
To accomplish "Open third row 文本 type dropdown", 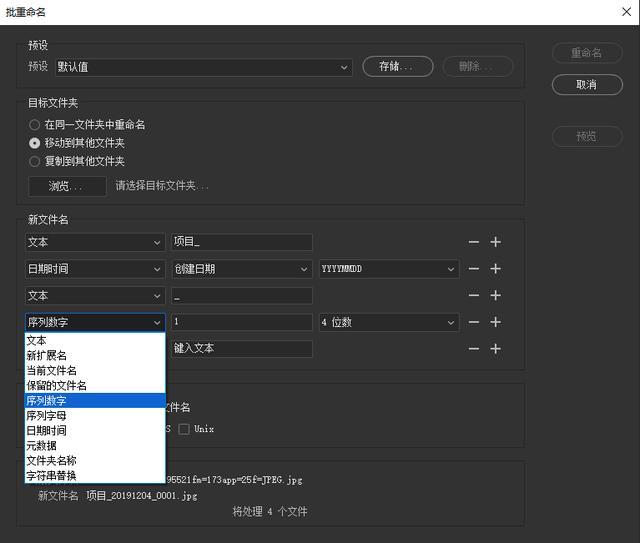I will coord(95,295).
